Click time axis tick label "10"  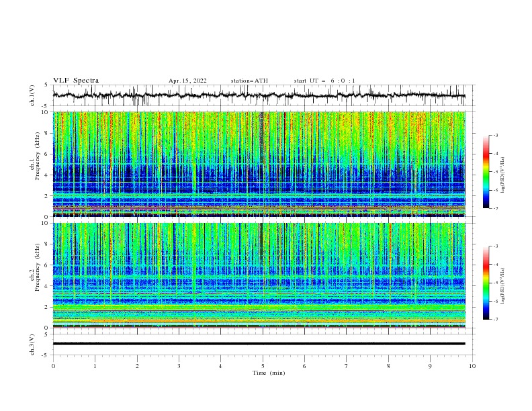pyautogui.click(x=472, y=366)
